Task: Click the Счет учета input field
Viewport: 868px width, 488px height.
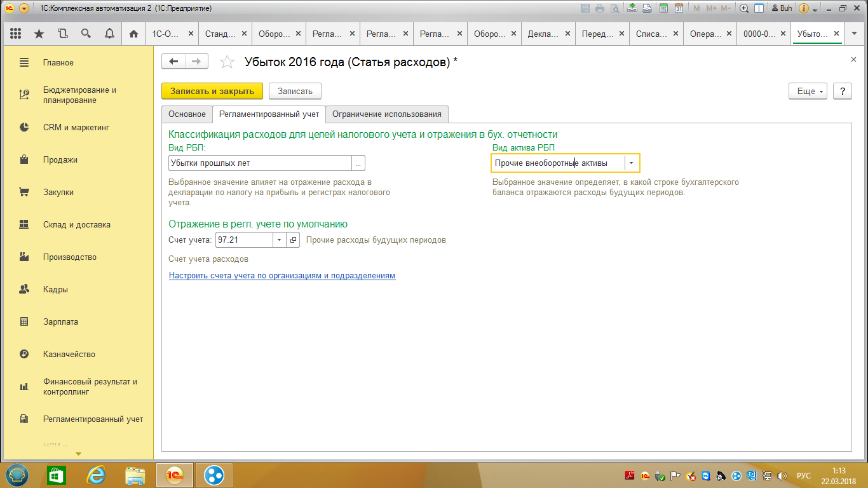Action: tap(244, 240)
